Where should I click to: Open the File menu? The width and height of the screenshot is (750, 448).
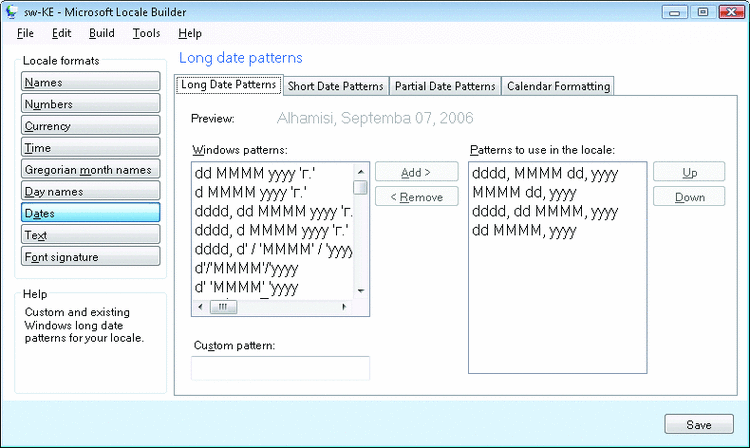25,33
